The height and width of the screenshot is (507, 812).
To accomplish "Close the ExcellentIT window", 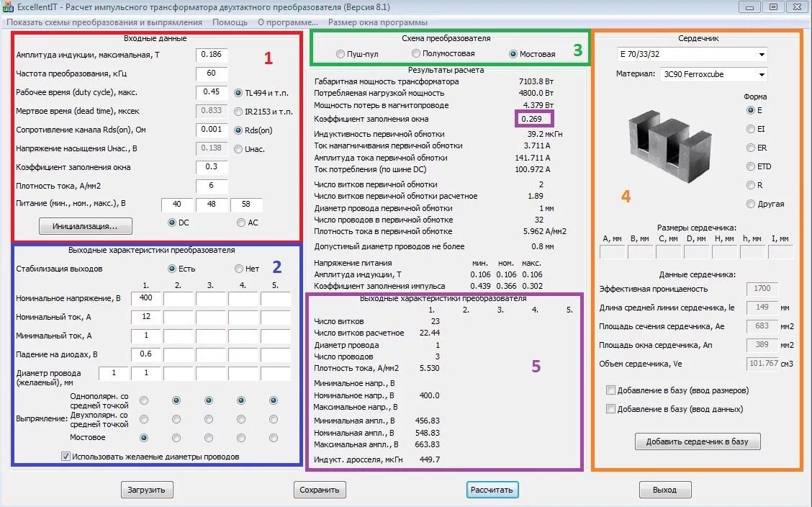I will [x=798, y=7].
